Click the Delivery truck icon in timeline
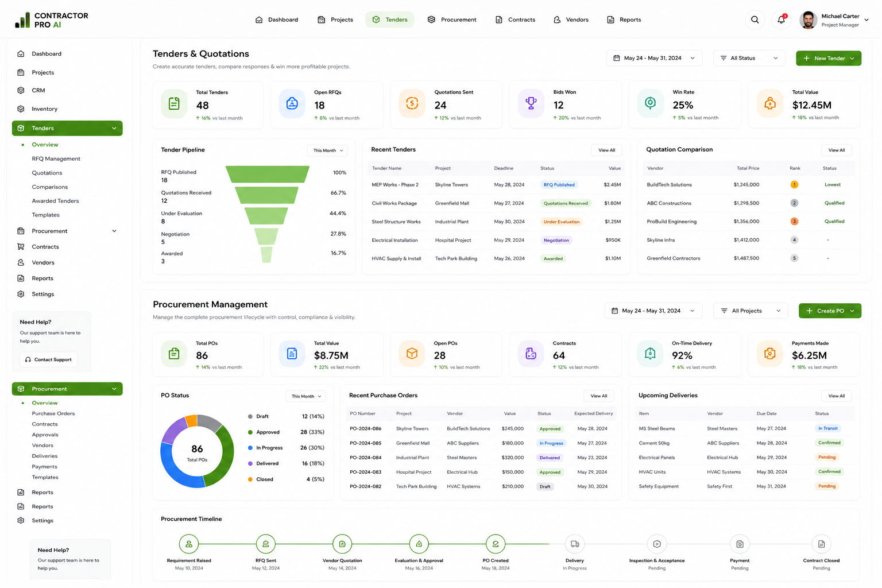 click(x=575, y=544)
